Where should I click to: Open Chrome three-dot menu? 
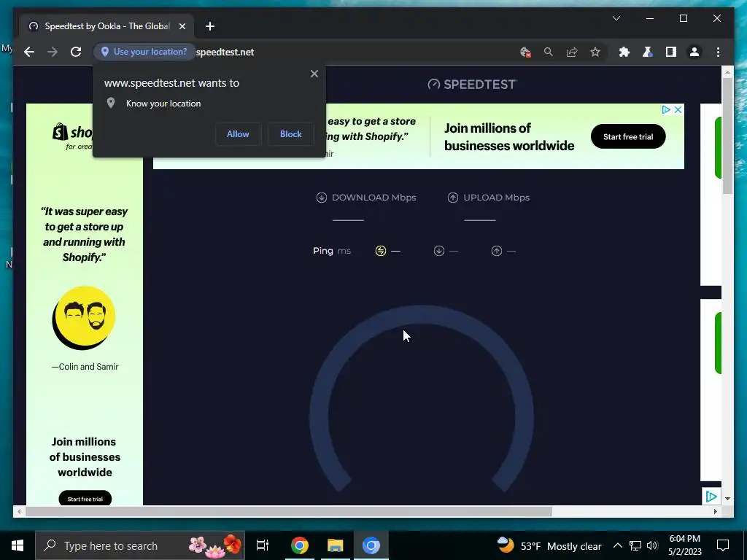coord(718,52)
